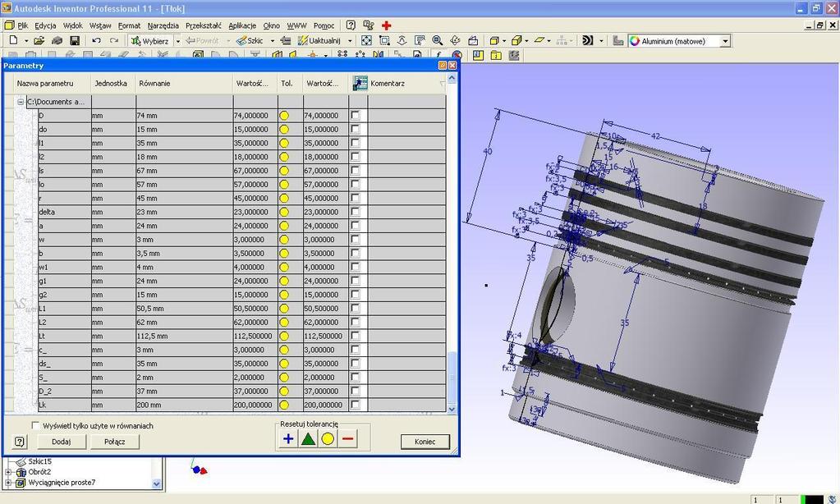Select the magnifier Zoom tool
Viewport: 840px width, 504px height.
pos(437,41)
